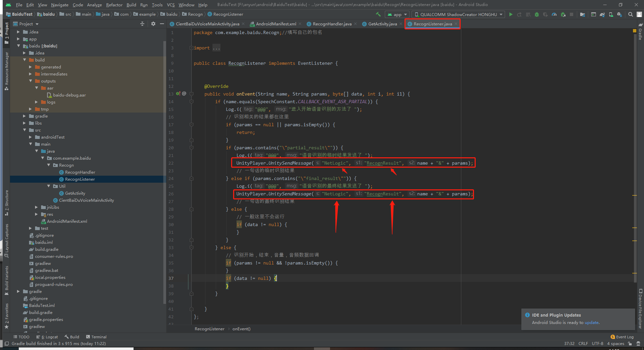Image resolution: width=644 pixels, height=350 pixels.
Task: Click the tool windows toggle icon in status bar
Action: click(x=7, y=344)
